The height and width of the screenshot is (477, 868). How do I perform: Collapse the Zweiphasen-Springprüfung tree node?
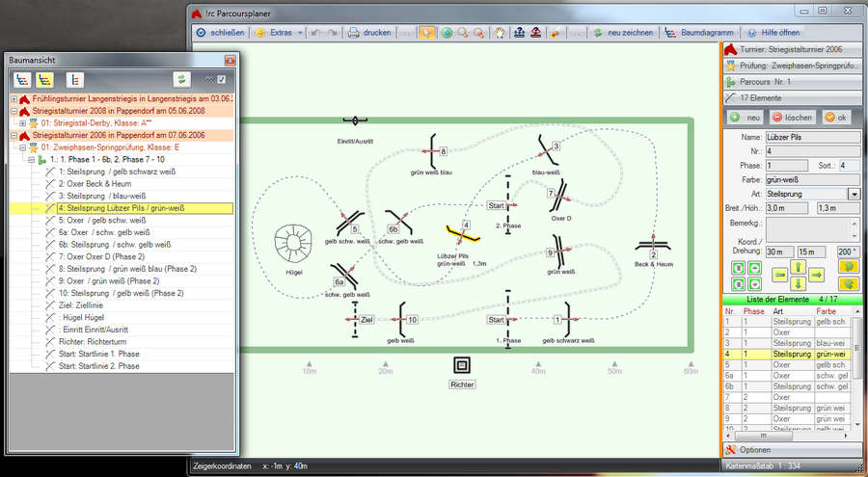(x=23, y=147)
